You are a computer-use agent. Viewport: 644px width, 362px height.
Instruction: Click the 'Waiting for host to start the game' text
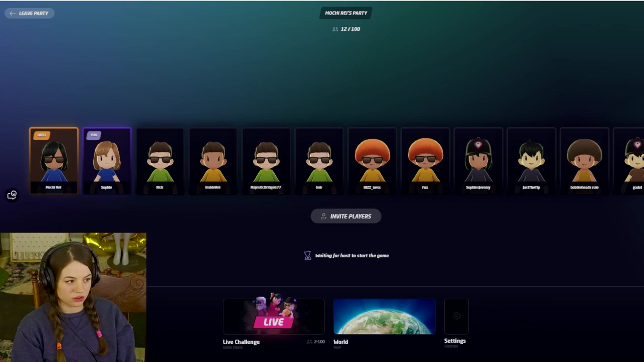(352, 256)
